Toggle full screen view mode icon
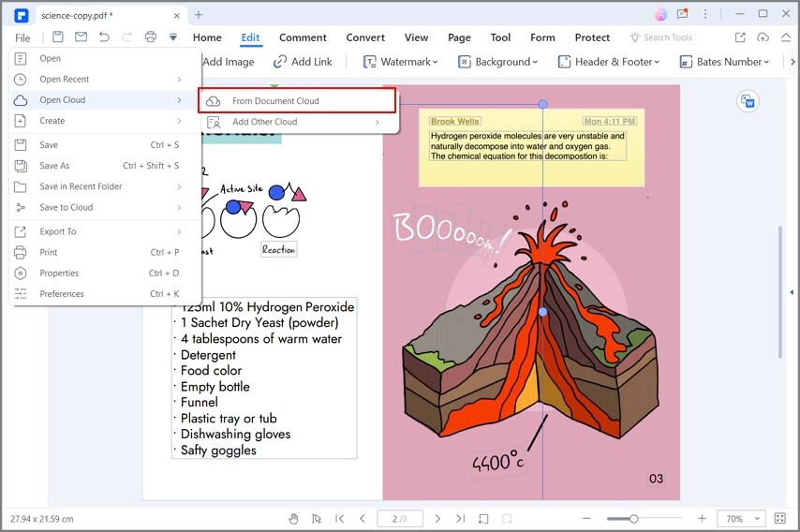The width and height of the screenshot is (800, 532). coord(780,519)
